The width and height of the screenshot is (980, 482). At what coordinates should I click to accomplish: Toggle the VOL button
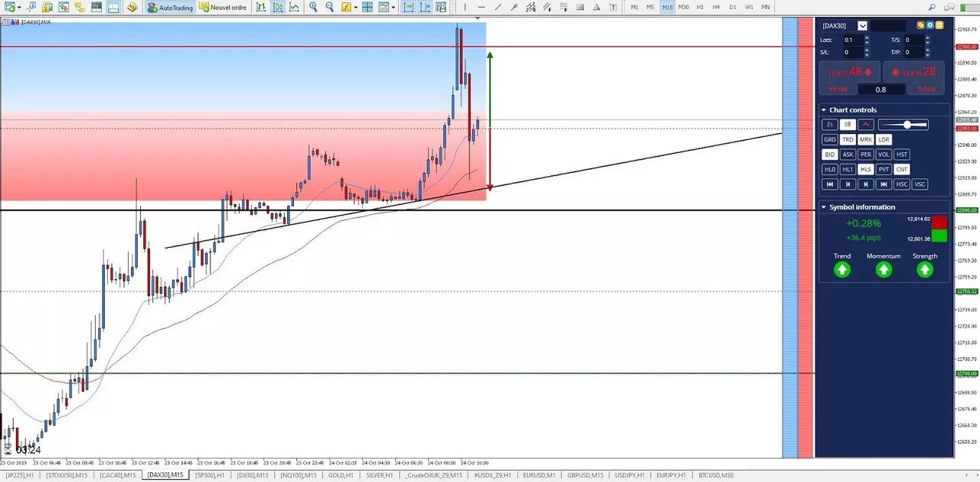[x=884, y=155]
